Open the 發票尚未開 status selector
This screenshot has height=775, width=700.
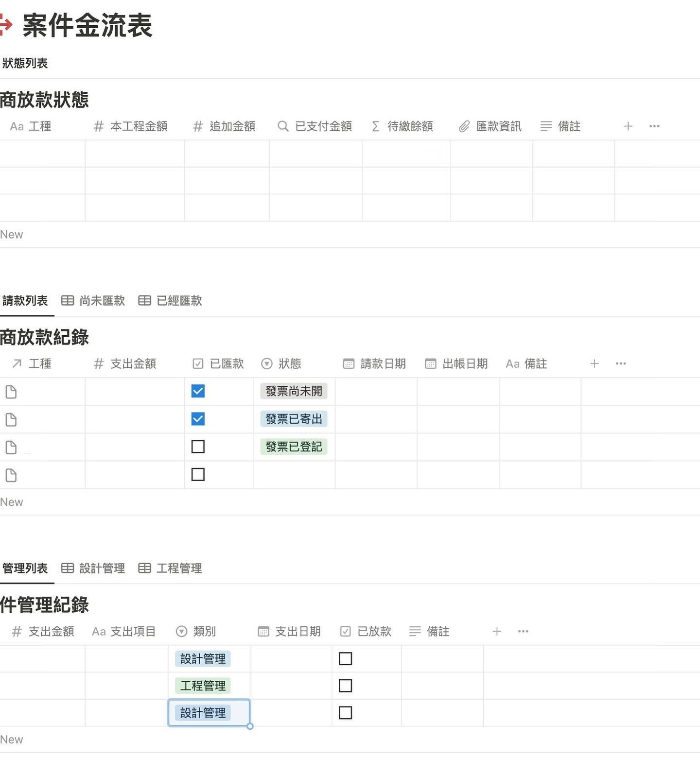(x=294, y=391)
